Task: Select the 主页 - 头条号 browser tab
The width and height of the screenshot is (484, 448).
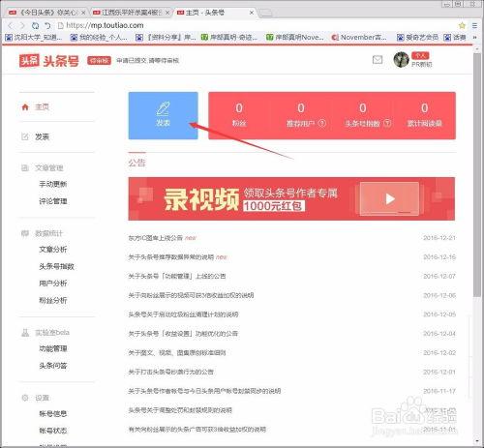Action: (x=215, y=13)
